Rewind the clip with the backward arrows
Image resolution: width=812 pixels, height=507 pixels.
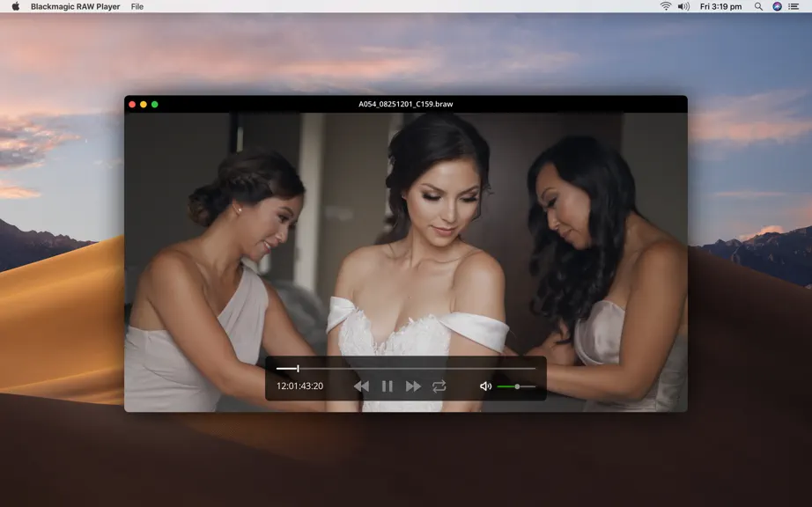point(361,386)
